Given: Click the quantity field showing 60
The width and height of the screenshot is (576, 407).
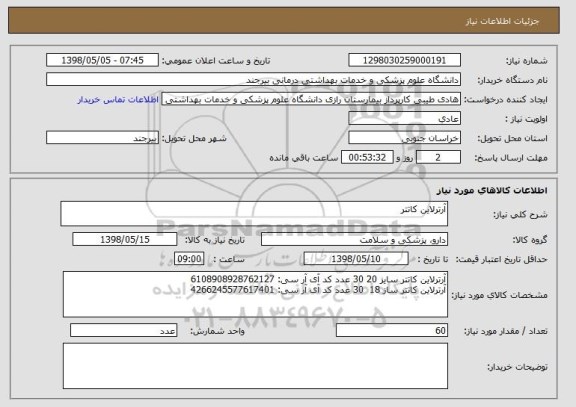Looking at the screenshot, I should [x=392, y=331].
